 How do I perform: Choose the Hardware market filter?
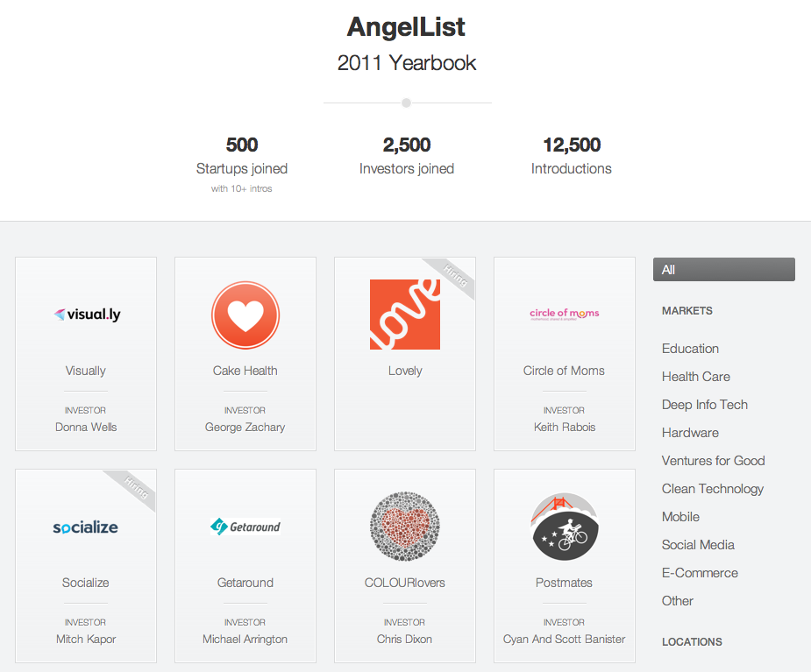point(690,433)
